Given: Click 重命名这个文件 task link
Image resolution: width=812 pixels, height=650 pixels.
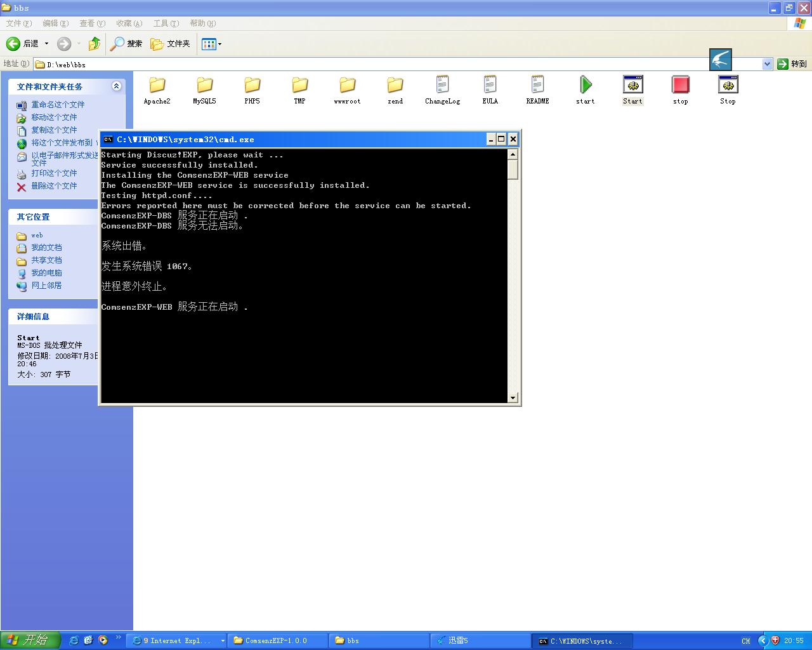Looking at the screenshot, I should click(58, 105).
